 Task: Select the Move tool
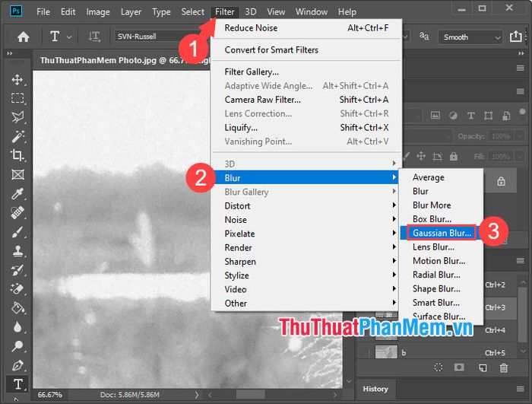coord(17,80)
